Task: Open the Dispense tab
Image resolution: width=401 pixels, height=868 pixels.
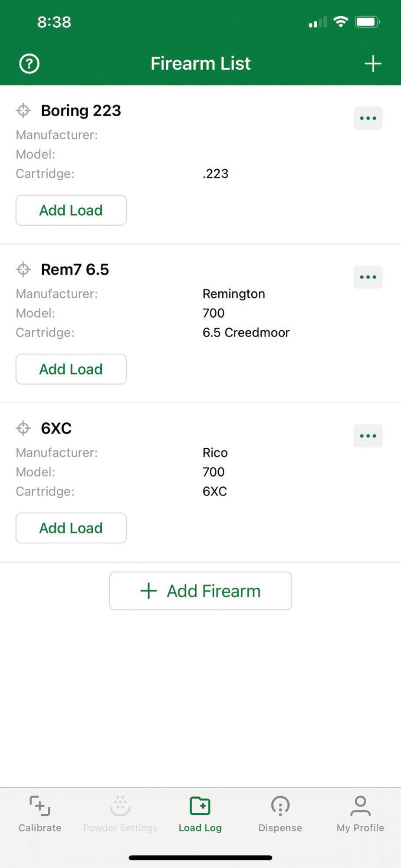Action: (280, 814)
